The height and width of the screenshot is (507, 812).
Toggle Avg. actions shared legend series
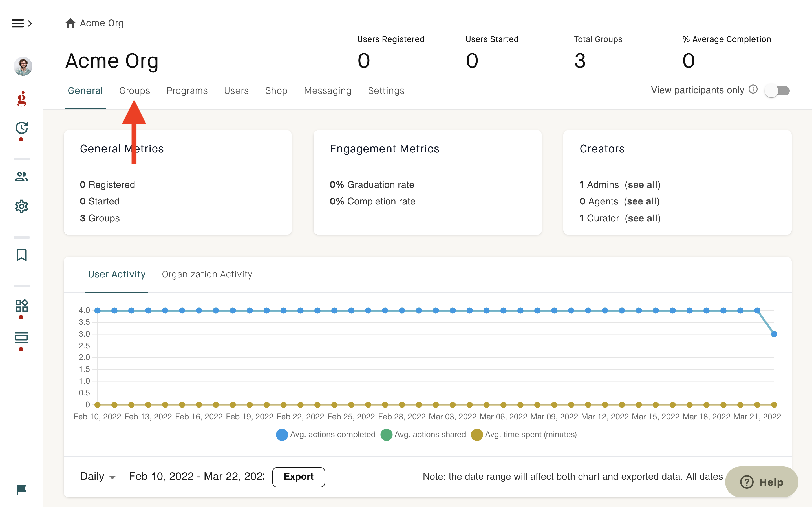tap(423, 435)
